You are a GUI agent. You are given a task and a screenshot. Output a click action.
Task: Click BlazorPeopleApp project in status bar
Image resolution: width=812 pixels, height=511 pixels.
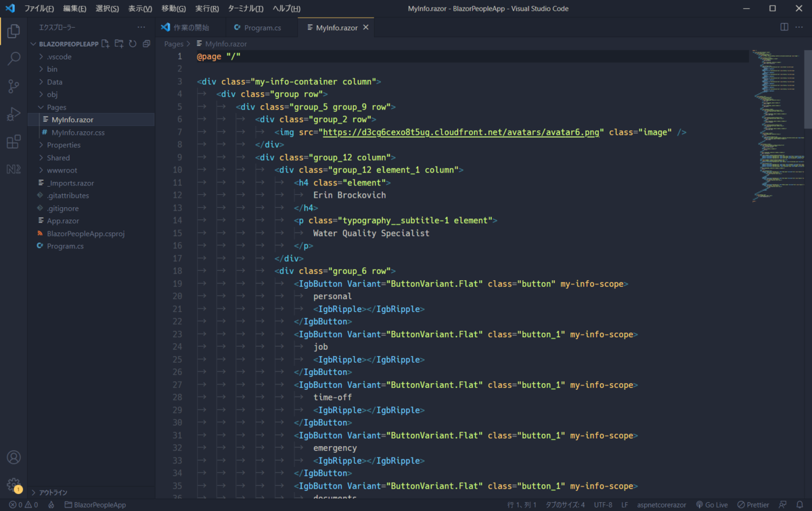coord(95,505)
